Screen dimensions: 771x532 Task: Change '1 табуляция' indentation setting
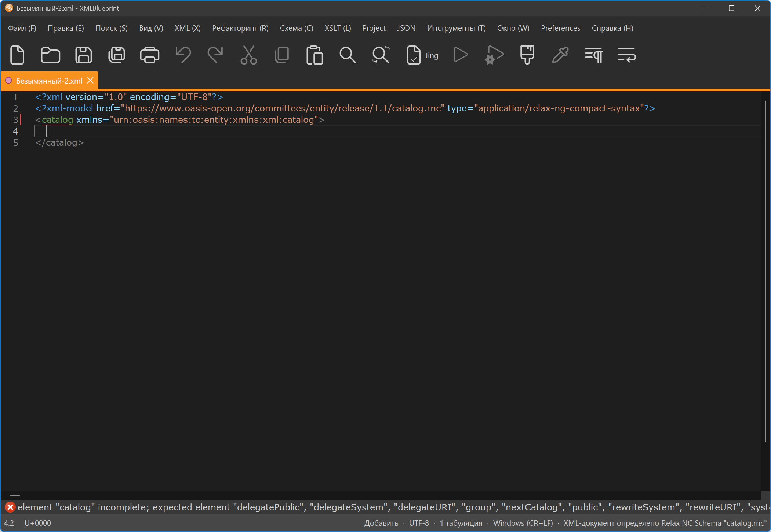[461, 523]
